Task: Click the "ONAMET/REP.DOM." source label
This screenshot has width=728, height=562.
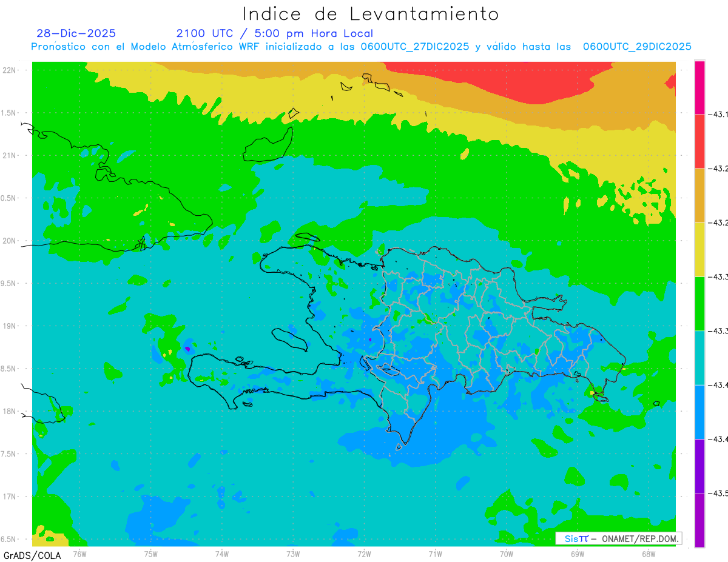Action: tap(641, 538)
